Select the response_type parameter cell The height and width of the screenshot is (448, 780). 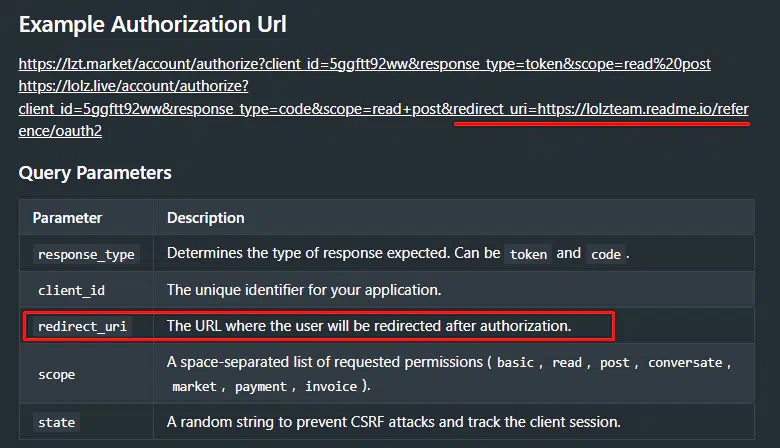86,254
